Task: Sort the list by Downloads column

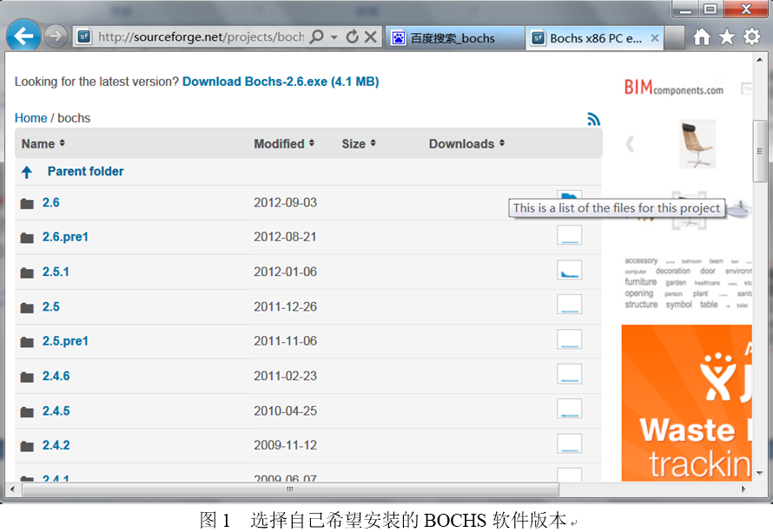Action: click(466, 144)
